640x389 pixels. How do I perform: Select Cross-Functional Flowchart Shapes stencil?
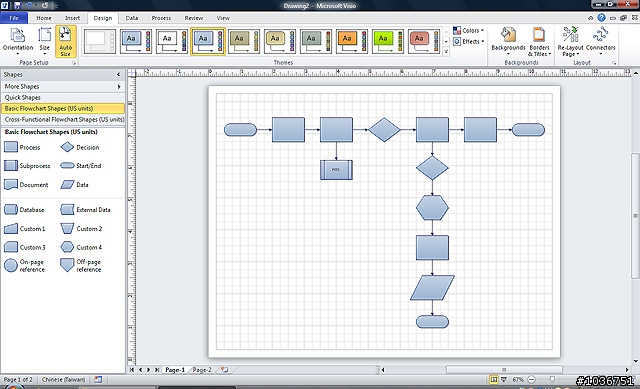click(63, 120)
